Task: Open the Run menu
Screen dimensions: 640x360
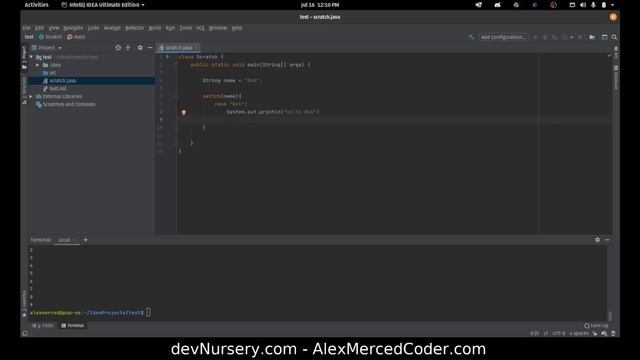Action: click(170, 28)
